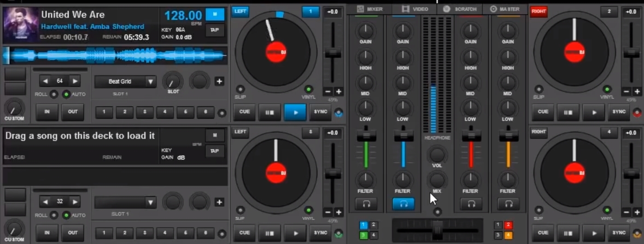Click United We Are album artwork
Viewport: 644px width, 244px height.
(x=20, y=24)
